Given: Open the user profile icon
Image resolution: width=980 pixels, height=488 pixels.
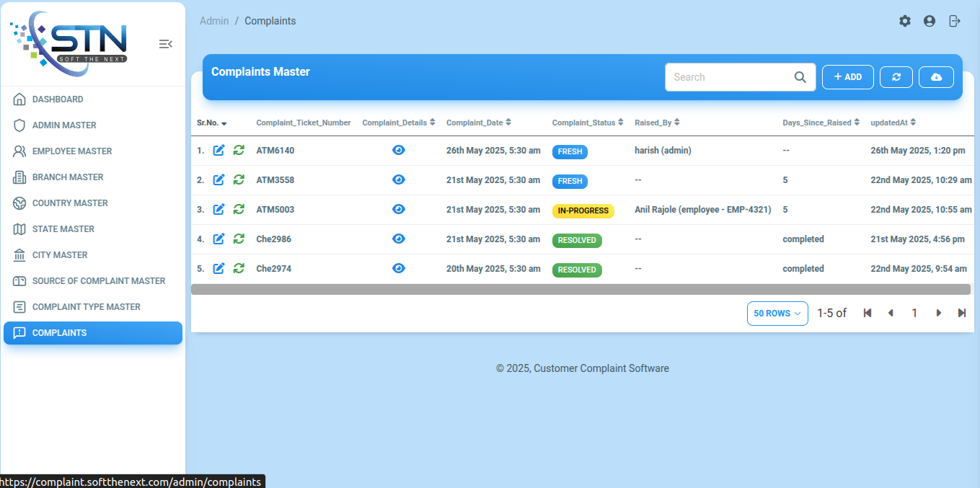Looking at the screenshot, I should click(x=930, y=21).
